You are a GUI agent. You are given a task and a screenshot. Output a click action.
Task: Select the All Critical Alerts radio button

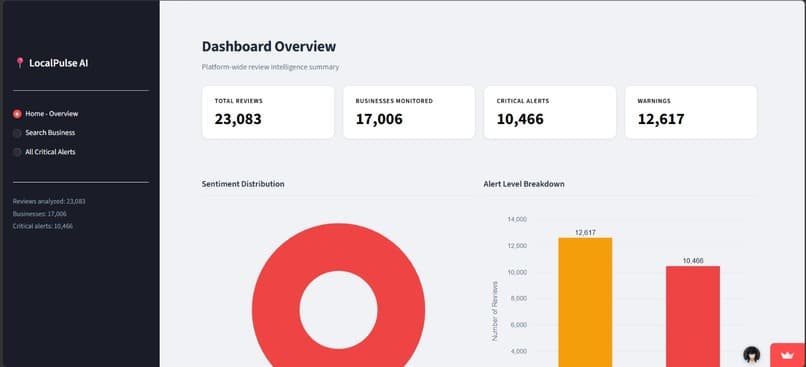pyautogui.click(x=17, y=152)
